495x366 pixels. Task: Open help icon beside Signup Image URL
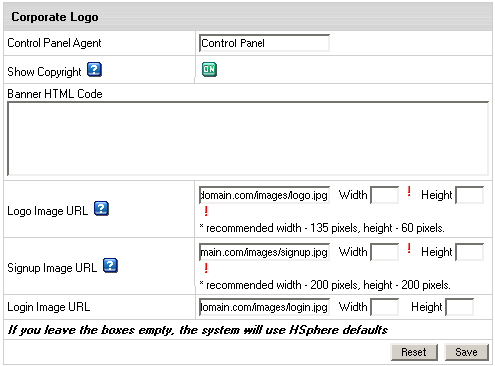click(110, 266)
